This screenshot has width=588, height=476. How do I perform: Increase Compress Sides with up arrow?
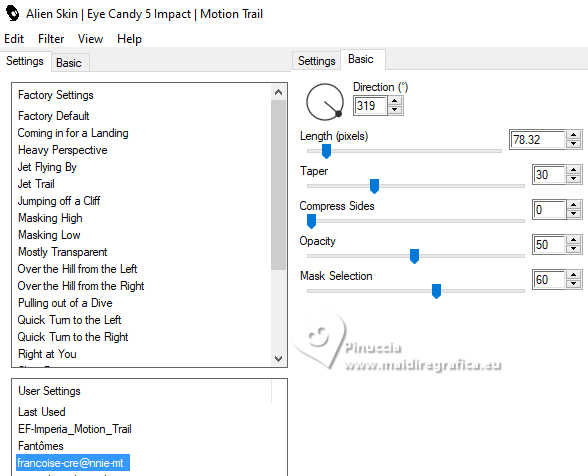coord(573,205)
